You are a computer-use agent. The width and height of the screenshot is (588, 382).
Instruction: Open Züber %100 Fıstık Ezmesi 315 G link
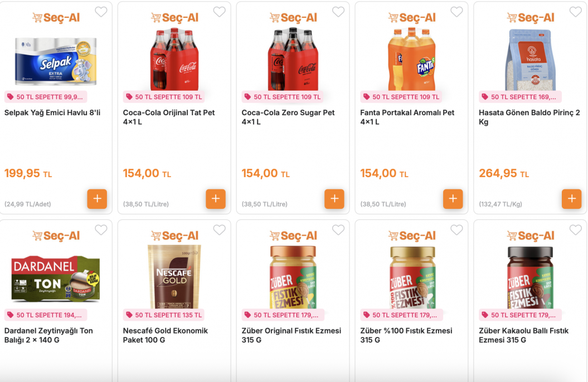406,335
